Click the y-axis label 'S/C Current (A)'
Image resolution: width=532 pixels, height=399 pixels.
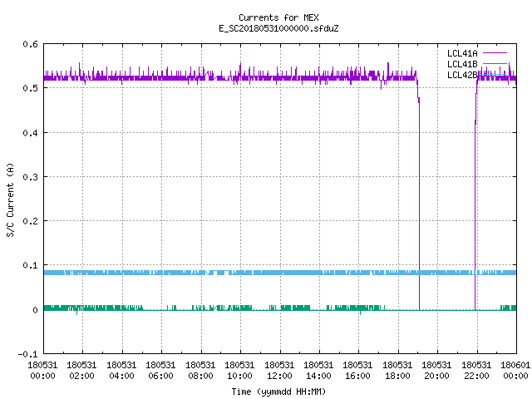[11, 199]
